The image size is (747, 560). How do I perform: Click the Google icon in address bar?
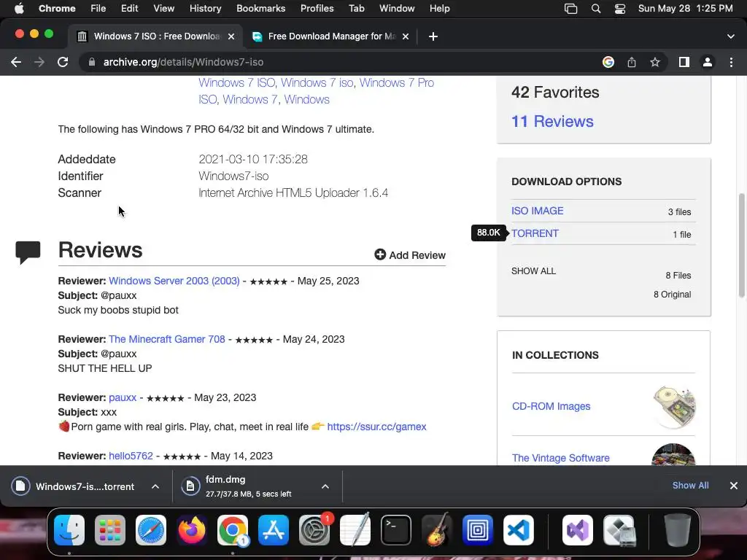608,62
